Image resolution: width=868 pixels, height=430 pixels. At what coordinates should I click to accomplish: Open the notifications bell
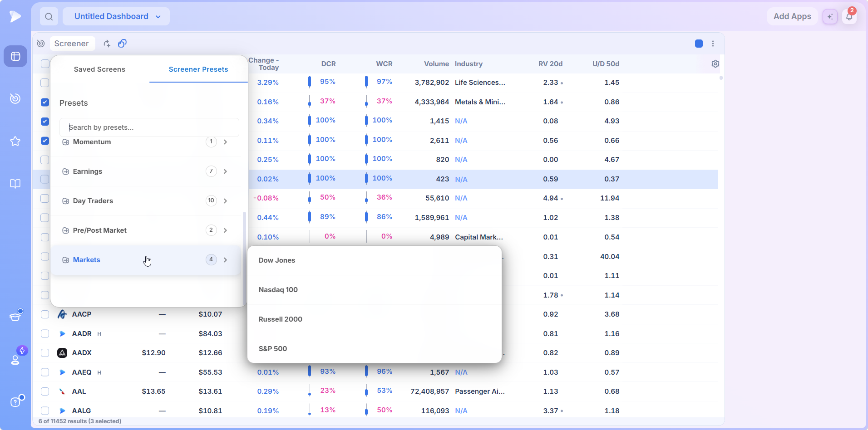[849, 17]
